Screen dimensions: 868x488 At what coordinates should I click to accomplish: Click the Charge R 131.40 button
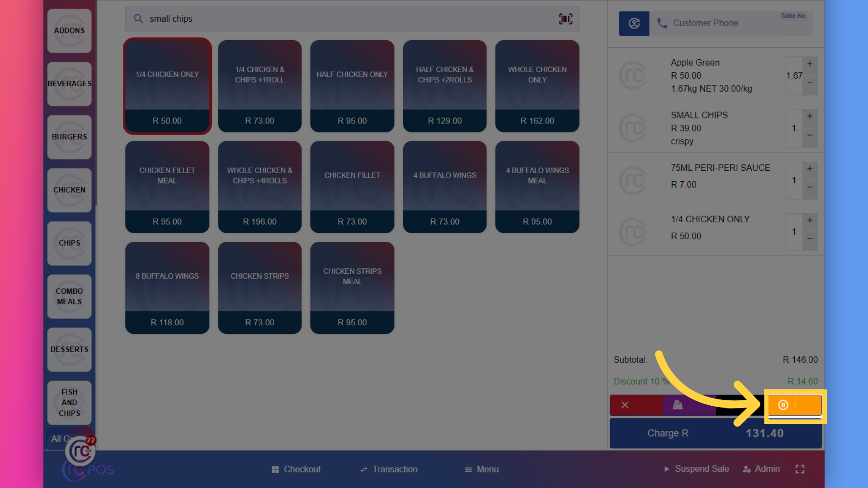(x=716, y=433)
